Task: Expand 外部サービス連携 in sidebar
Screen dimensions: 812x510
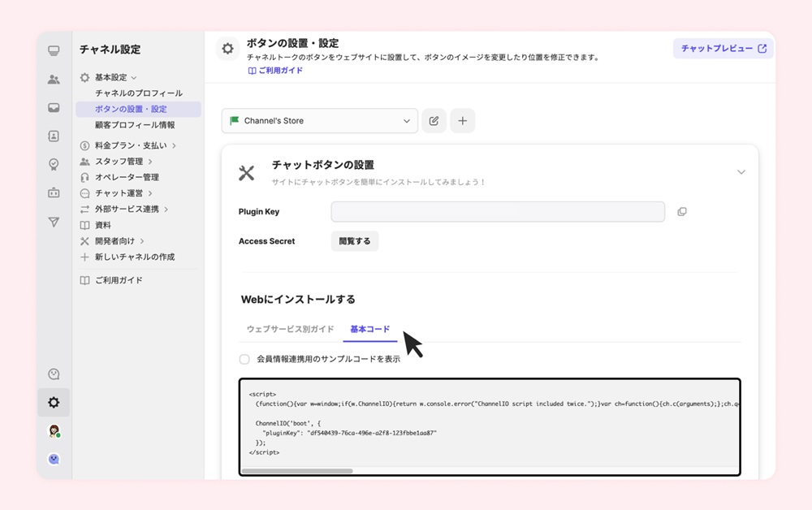Action: [x=166, y=210]
